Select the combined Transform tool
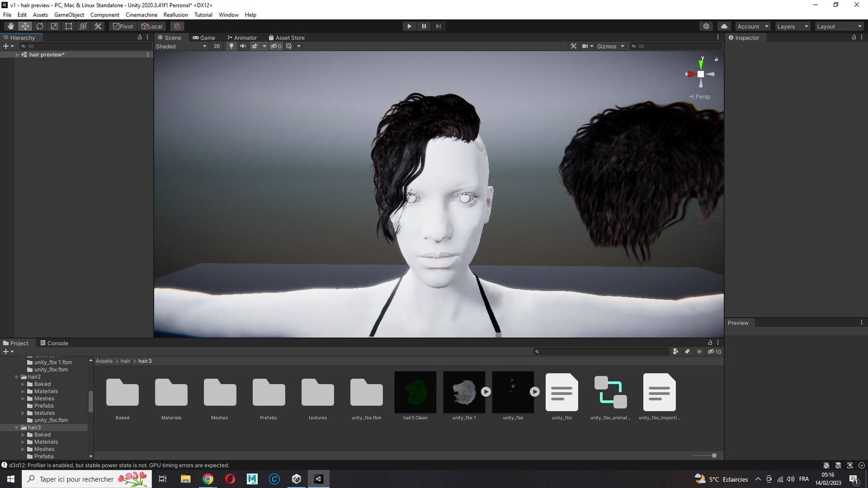The width and height of the screenshot is (868, 488). 83,26
